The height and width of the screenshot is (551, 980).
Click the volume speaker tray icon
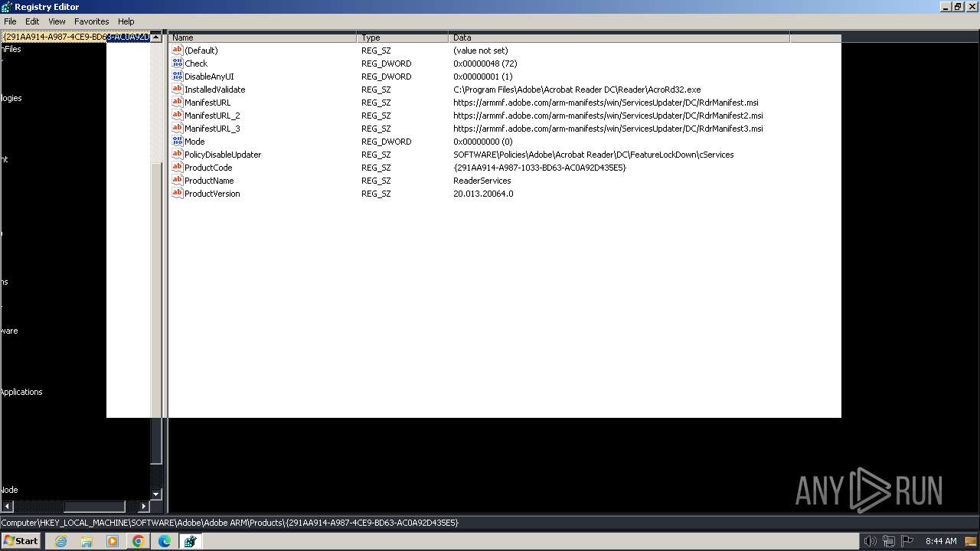click(x=871, y=541)
